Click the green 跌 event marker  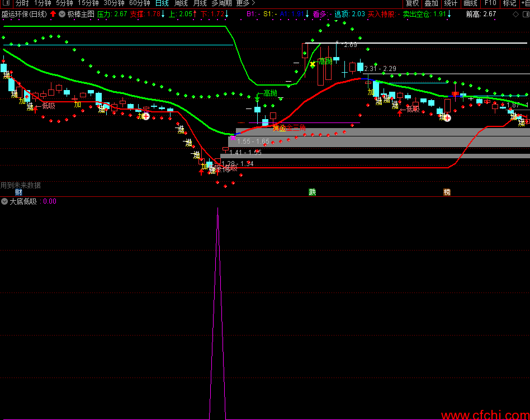coord(313,192)
